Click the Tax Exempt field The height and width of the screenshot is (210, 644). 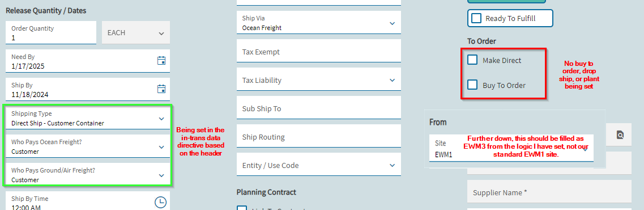(x=319, y=51)
